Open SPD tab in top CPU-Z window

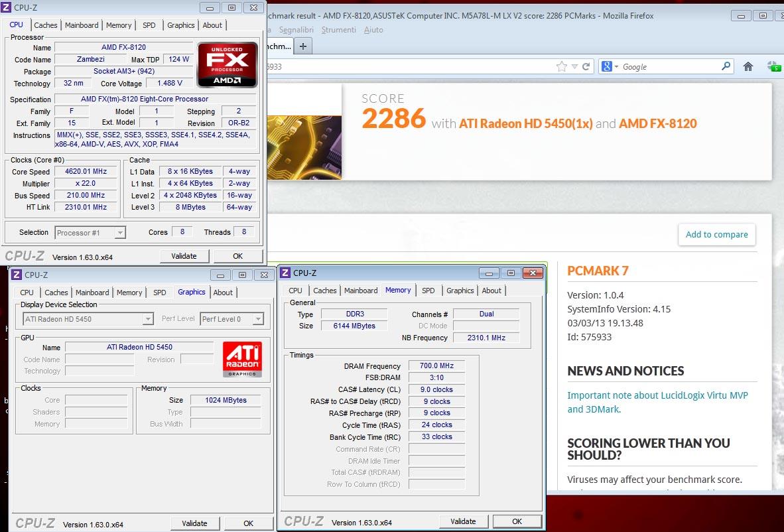[149, 25]
